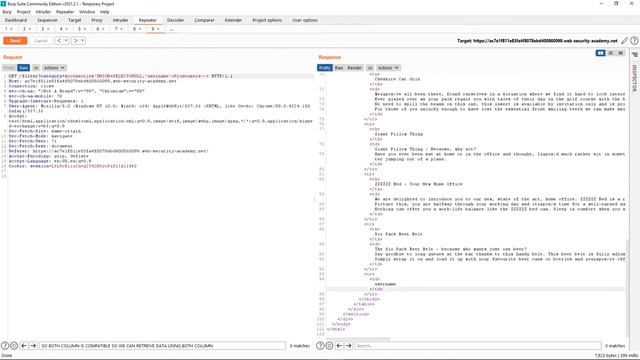Toggle non-printing characters in the request
This screenshot has width=640, height=360.
pyautogui.click(x=36, y=68)
